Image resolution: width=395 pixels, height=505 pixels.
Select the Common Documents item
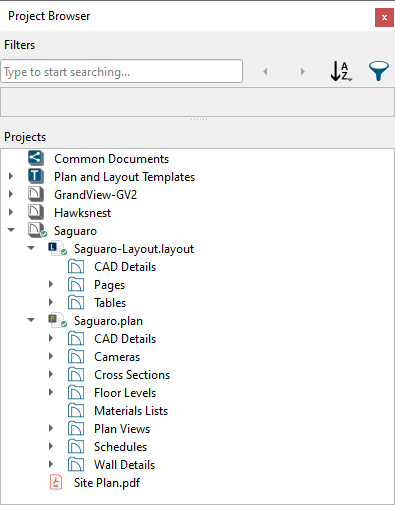click(112, 159)
